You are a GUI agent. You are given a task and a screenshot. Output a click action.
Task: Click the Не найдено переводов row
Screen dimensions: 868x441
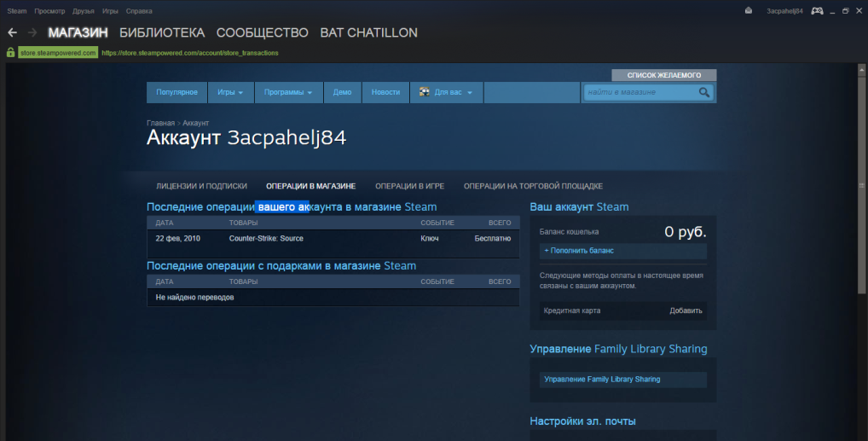click(x=333, y=298)
